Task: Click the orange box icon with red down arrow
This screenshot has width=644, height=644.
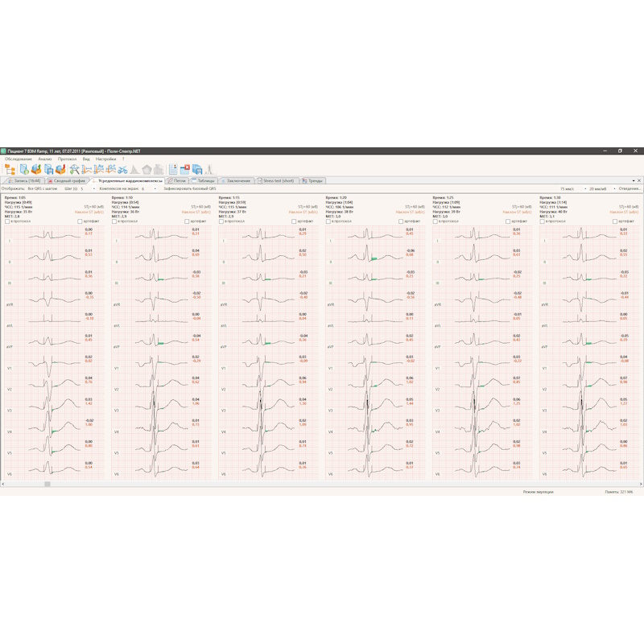Action: (x=60, y=169)
